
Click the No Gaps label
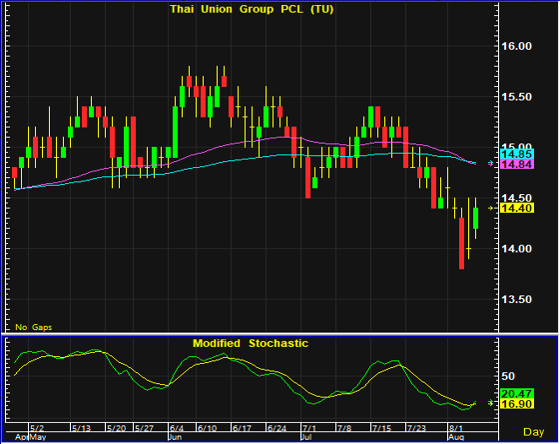pyautogui.click(x=34, y=327)
